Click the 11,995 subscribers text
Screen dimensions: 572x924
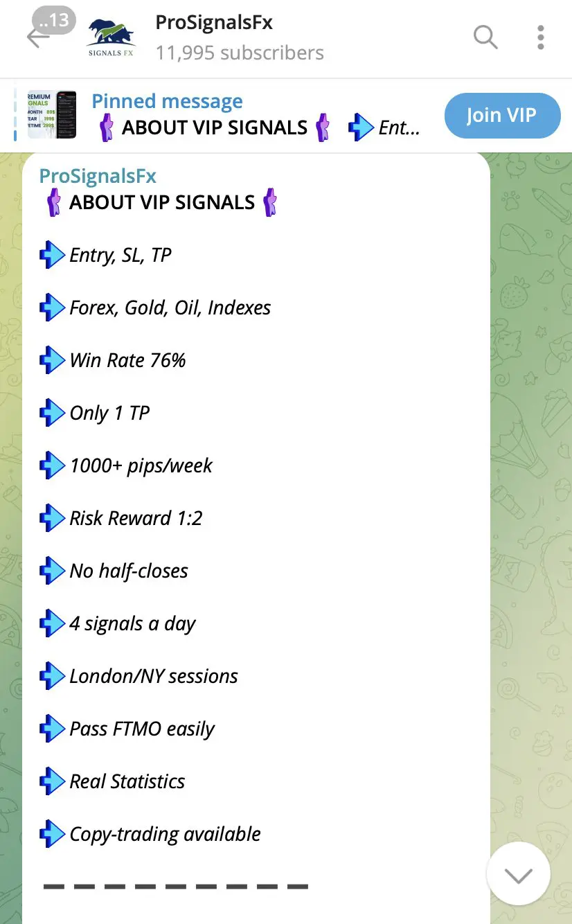point(240,53)
